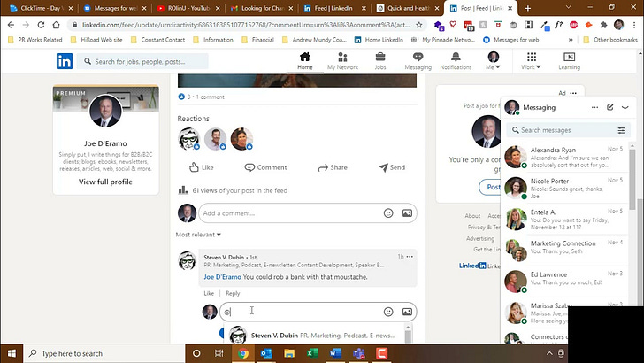The image size is (644, 363).
Task: Open Outlook from taskbar
Action: [x=266, y=353]
